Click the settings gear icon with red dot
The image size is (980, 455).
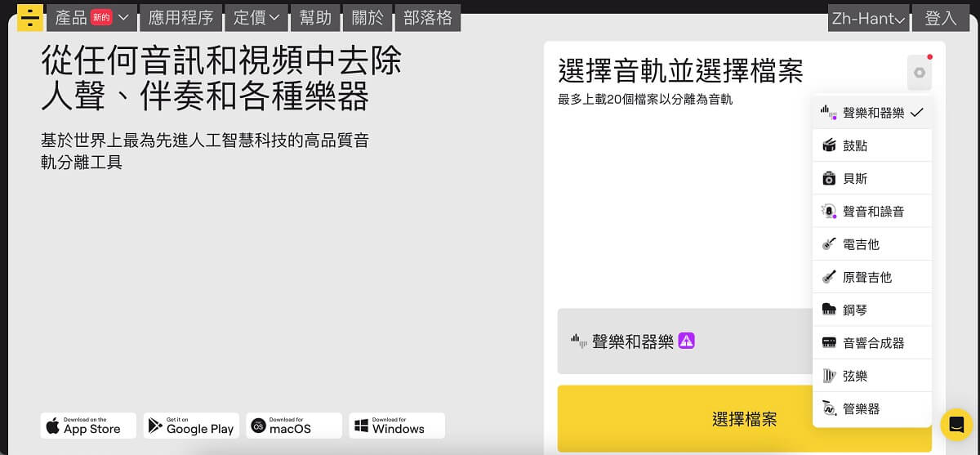[x=920, y=73]
